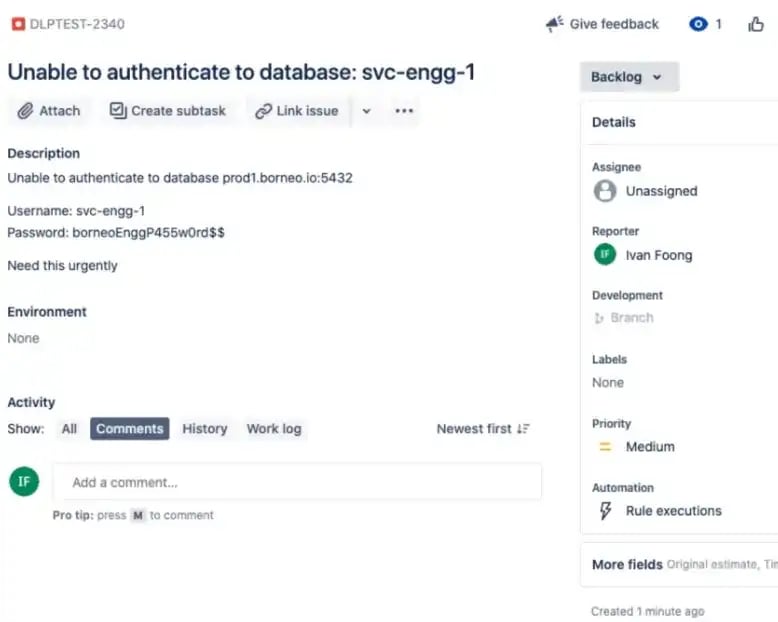Open the three-dot more actions menu
Image resolution: width=778 pixels, height=622 pixels.
[x=404, y=111]
